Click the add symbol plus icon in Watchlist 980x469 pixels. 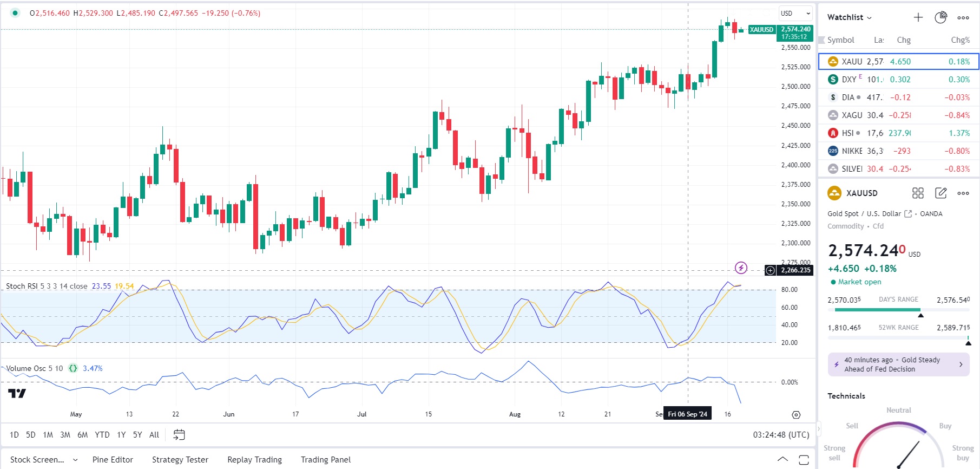(918, 17)
